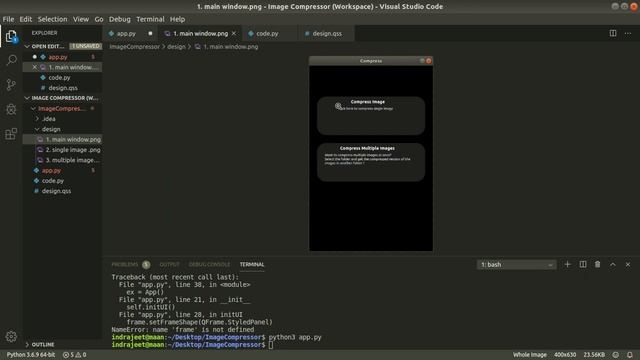Click ImageCompressor in the breadcrumb
The width and height of the screenshot is (640, 360).
pos(134,47)
